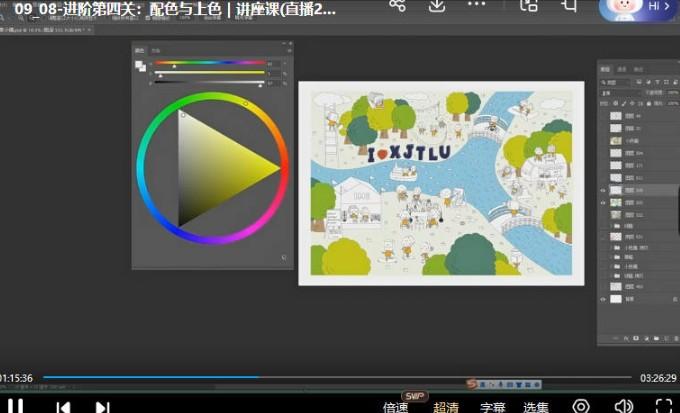Click the video progress bar
680x413 pixels.
[340, 378]
